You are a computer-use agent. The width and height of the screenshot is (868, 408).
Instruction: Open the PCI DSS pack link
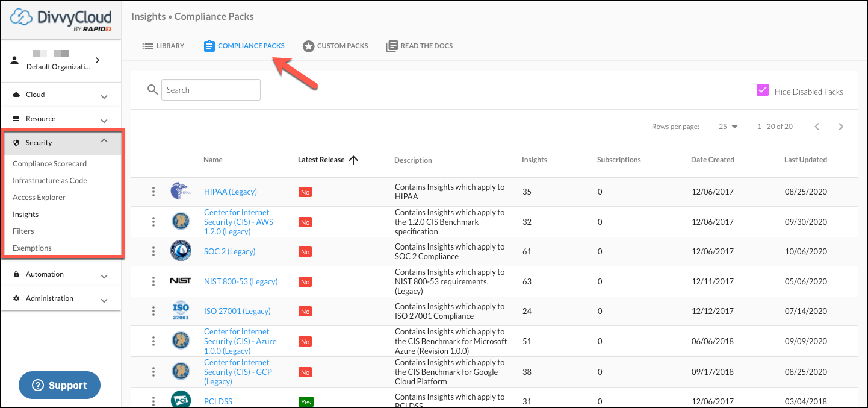(x=218, y=401)
